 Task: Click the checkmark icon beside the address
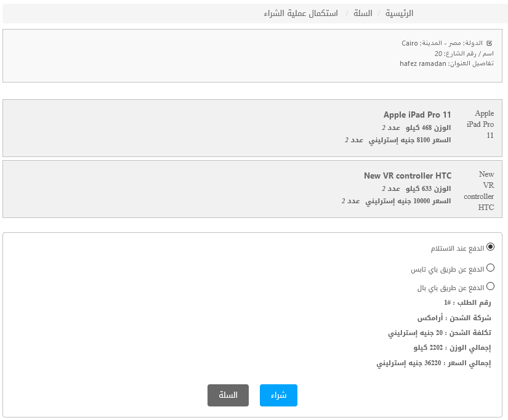[489, 42]
